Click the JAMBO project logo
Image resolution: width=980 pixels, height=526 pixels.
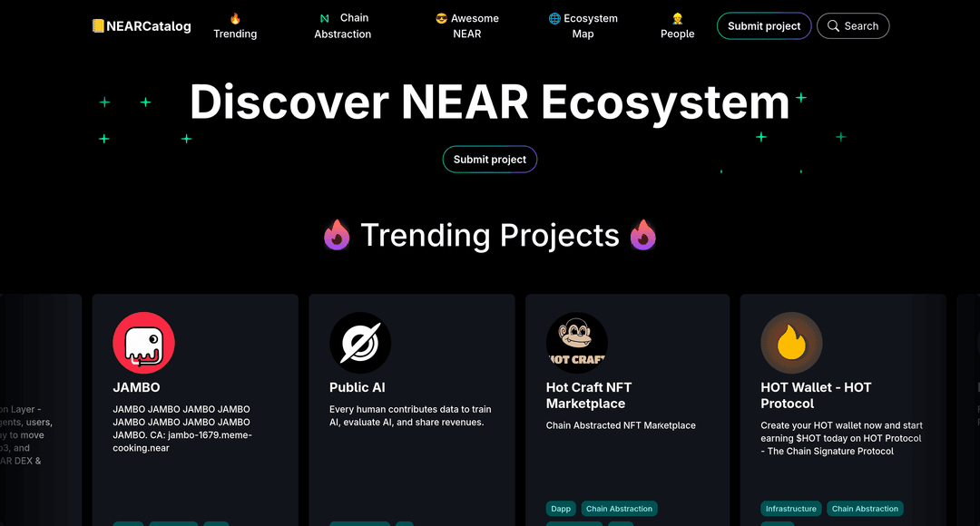tap(143, 343)
